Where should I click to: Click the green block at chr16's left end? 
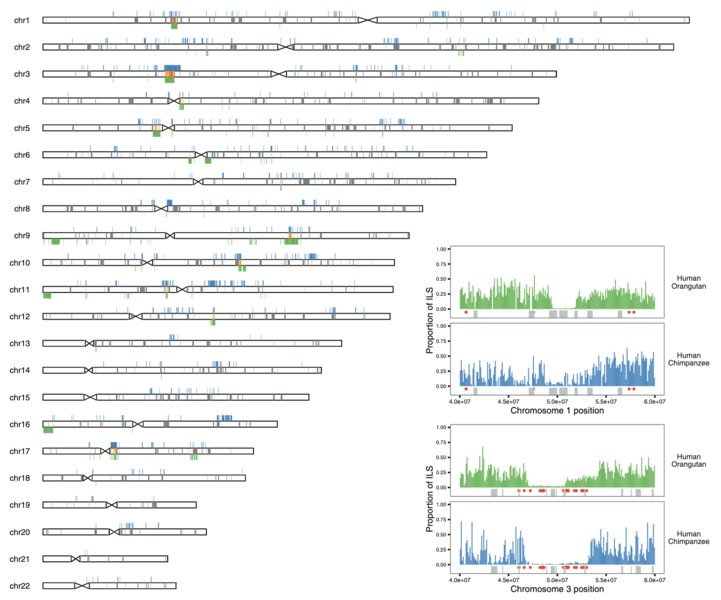click(46, 431)
